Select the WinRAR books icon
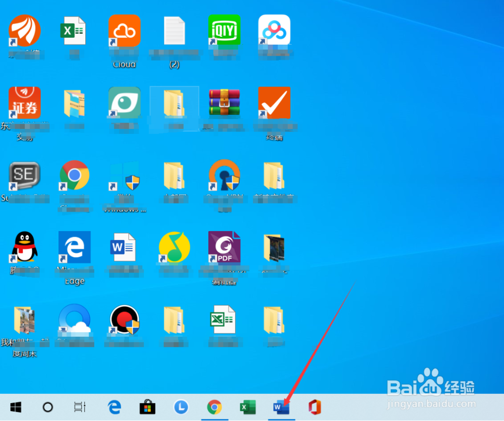The height and width of the screenshot is (421, 504). pos(224,102)
